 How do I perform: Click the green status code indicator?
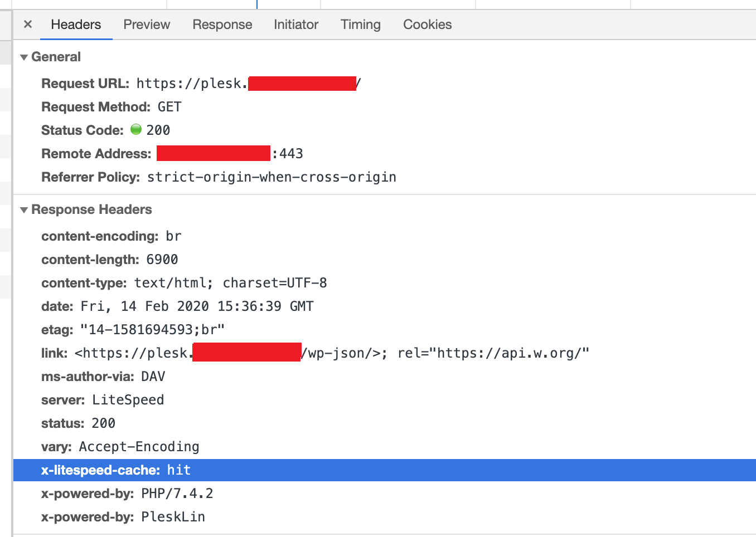(136, 130)
